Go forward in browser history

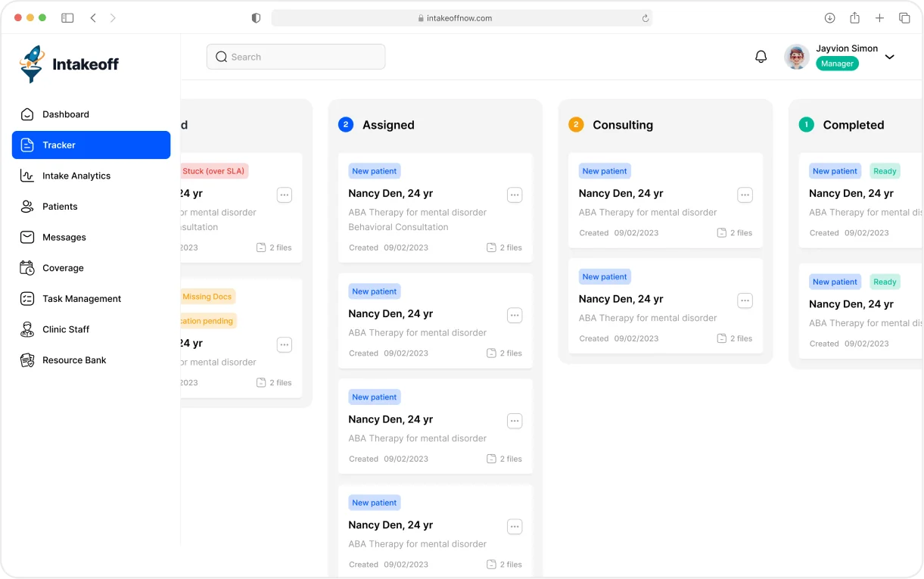113,18
